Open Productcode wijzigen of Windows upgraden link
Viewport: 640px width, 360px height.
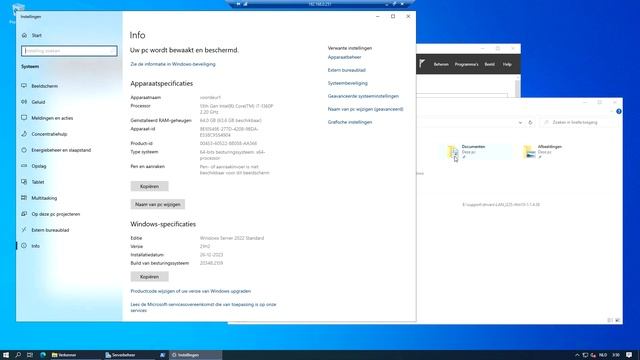(x=191, y=291)
